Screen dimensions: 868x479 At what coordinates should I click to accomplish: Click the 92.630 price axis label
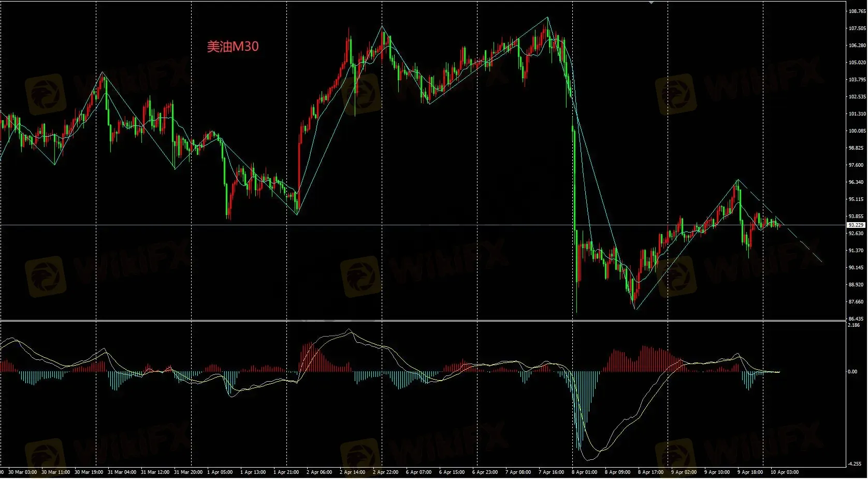coord(857,234)
